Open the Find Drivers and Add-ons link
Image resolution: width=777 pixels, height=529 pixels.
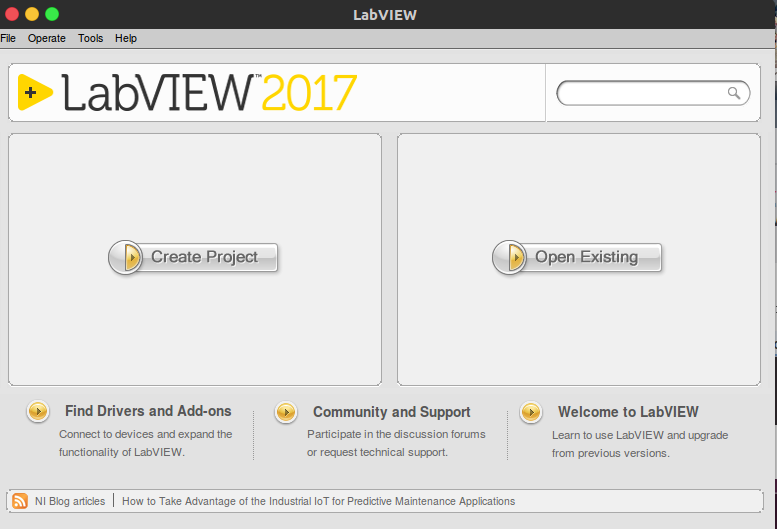coord(148,411)
